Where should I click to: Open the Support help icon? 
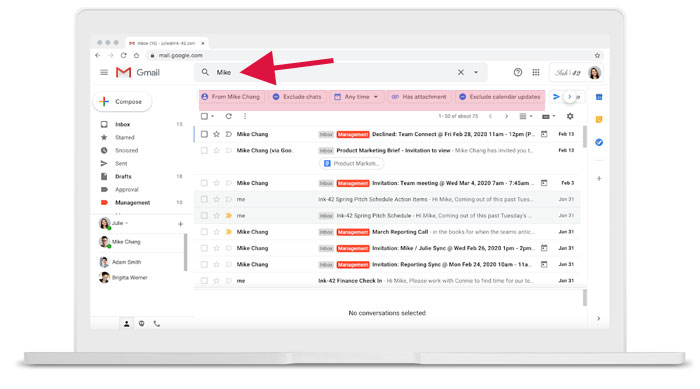pyautogui.click(x=517, y=72)
